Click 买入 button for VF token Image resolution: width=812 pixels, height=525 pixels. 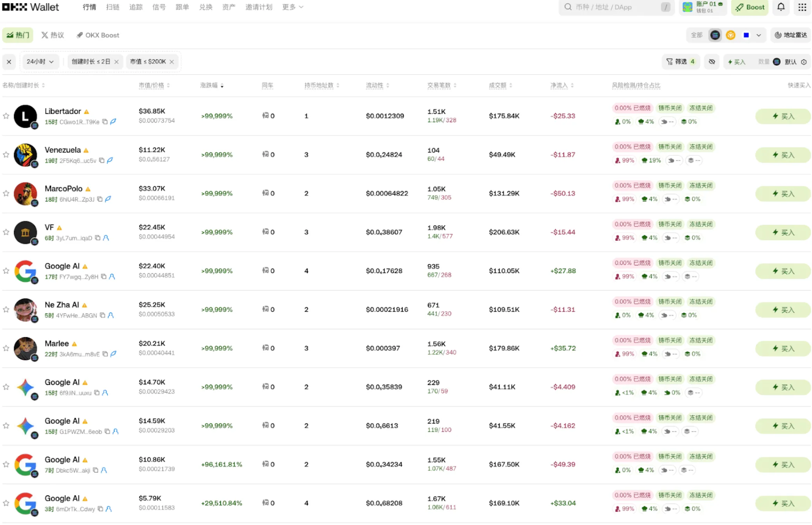click(783, 233)
